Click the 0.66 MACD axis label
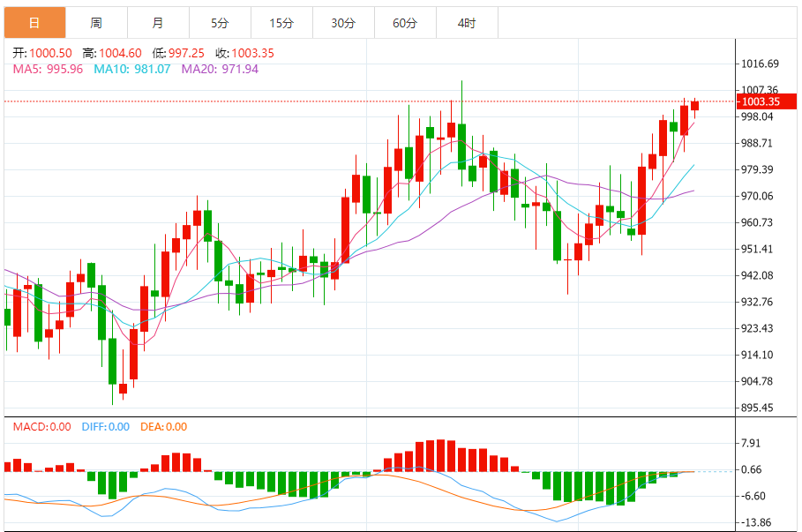This screenshot has height=532, width=802. pos(752,469)
